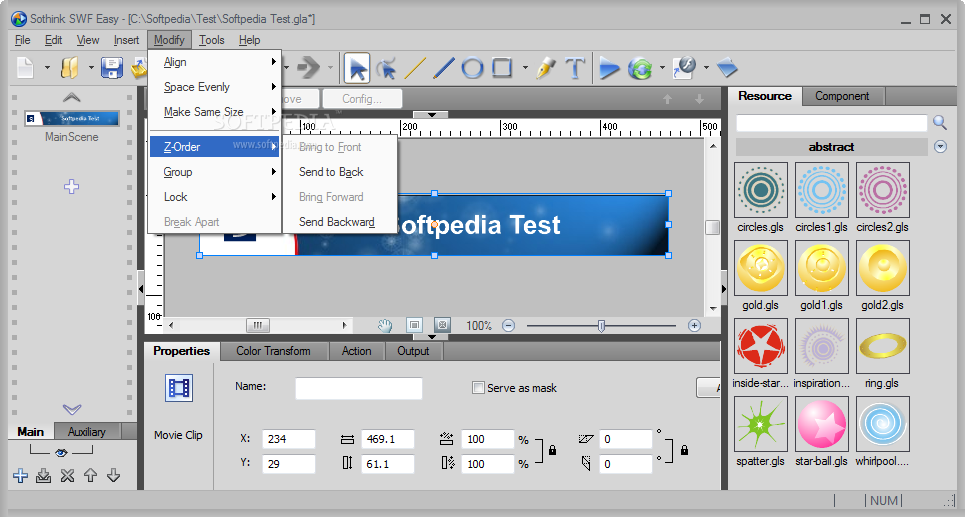Open the Space Evenly submenu
Image resolution: width=965 pixels, height=517 pixels.
215,87
